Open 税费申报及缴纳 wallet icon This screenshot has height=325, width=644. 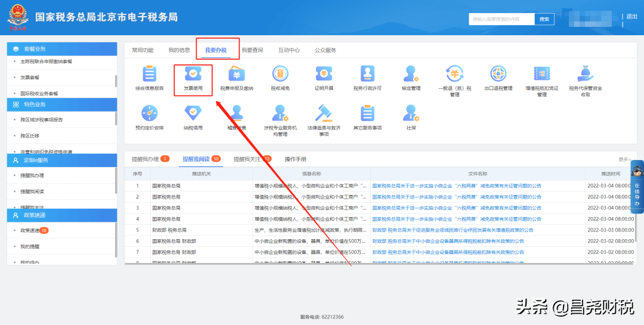coord(237,75)
